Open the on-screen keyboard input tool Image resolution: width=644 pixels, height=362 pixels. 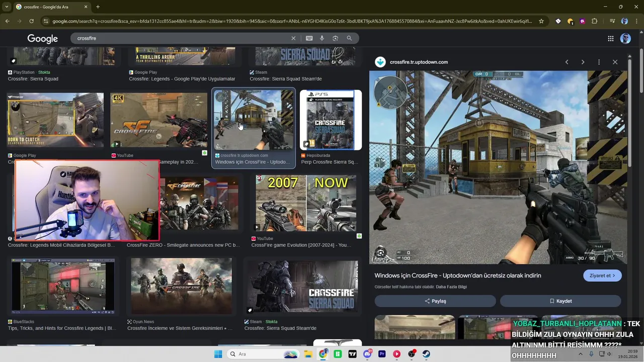[x=309, y=38]
